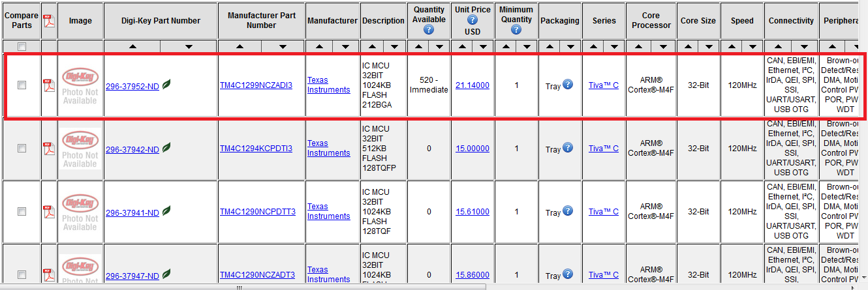868x290 pixels.
Task: Sort Core Size ascending
Action: (x=688, y=47)
